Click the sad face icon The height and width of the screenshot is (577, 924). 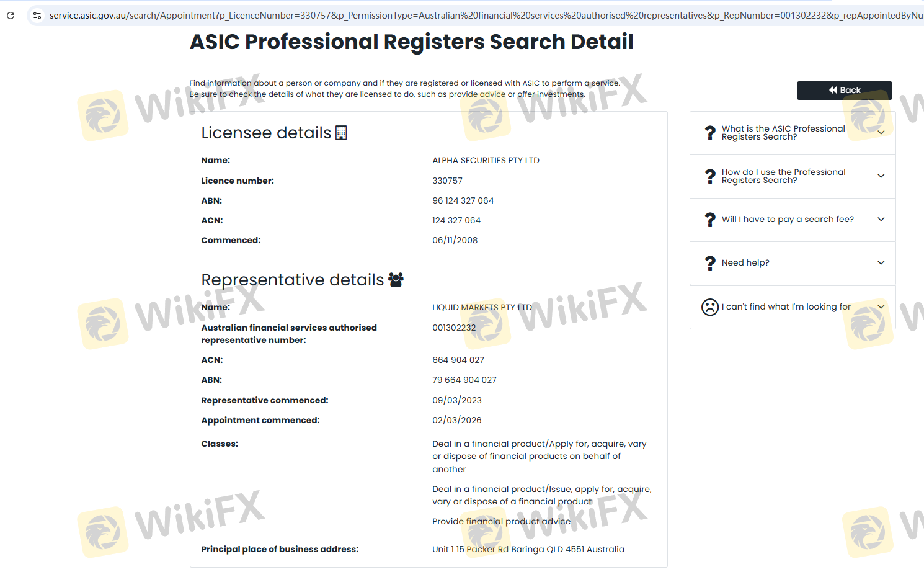[709, 306]
